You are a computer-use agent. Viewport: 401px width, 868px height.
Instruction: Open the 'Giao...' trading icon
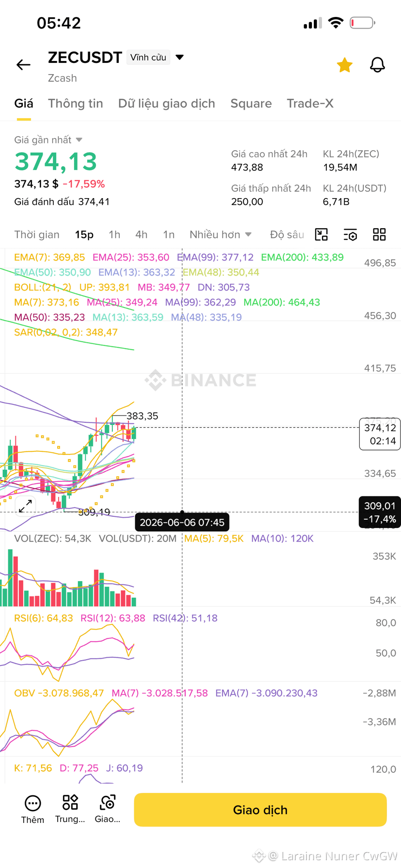tap(108, 809)
